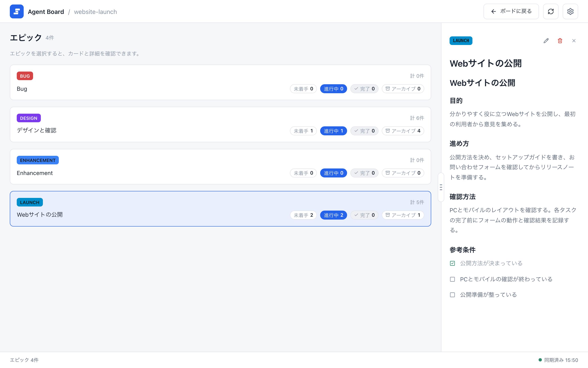Click 未着手 1 pill on デザインと確認 row
This screenshot has height=368, width=588.
(x=303, y=131)
